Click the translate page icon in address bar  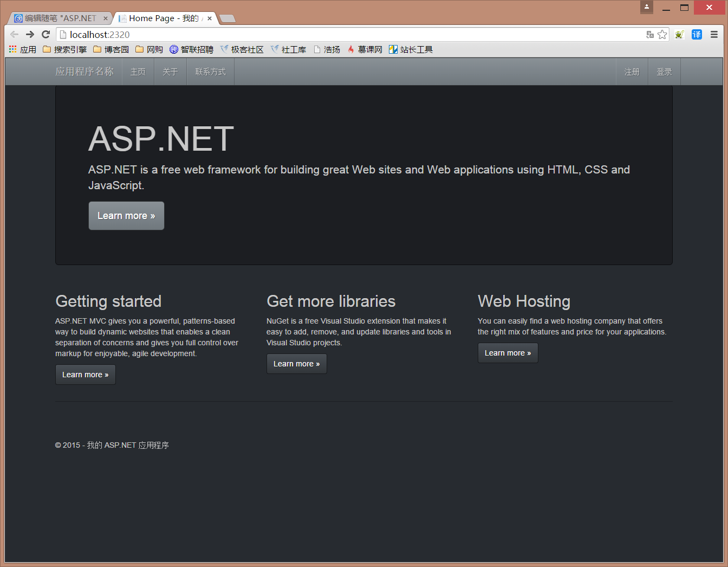[650, 35]
